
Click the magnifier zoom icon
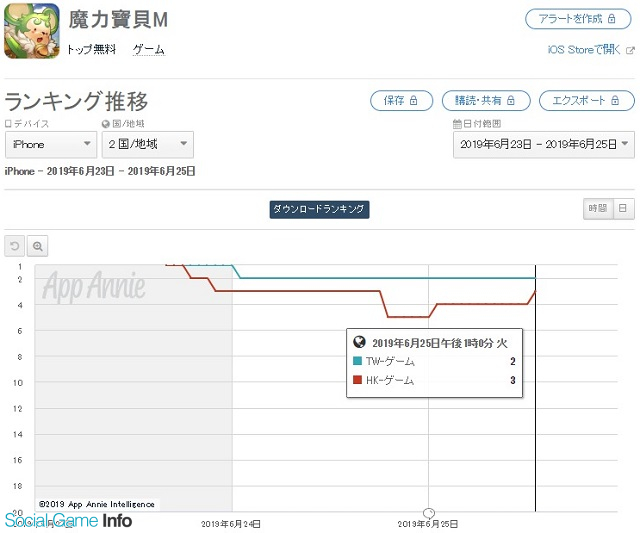point(38,246)
